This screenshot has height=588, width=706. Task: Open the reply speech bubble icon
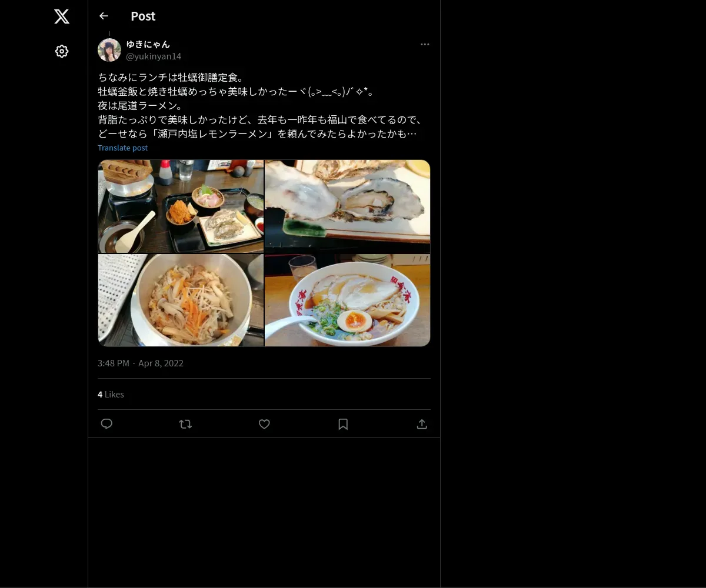tap(106, 424)
